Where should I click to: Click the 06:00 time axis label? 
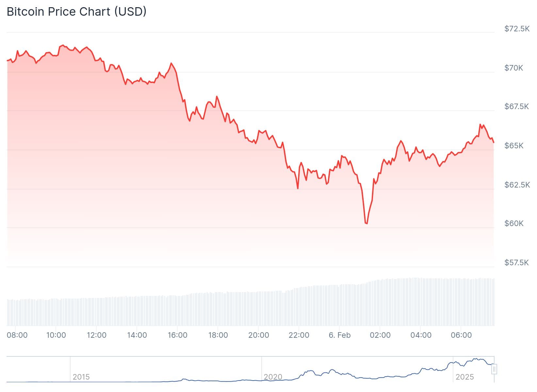[461, 335]
